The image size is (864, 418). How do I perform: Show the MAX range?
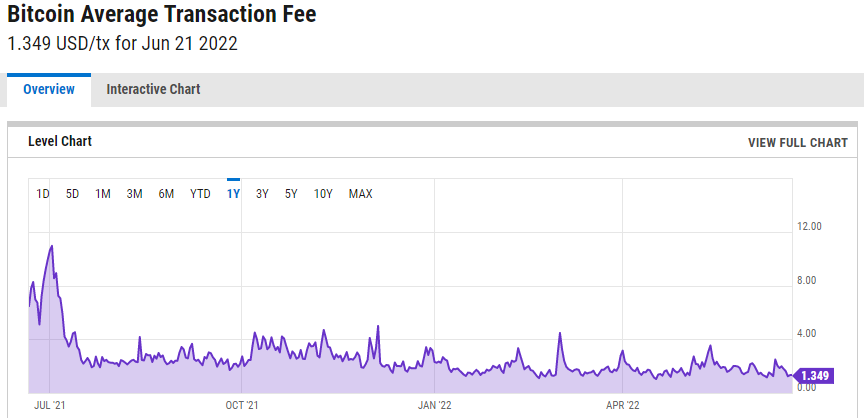coord(360,194)
